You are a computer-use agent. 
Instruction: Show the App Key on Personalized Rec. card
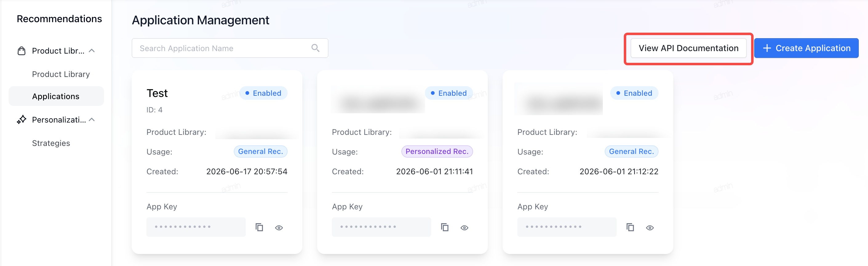pyautogui.click(x=464, y=228)
